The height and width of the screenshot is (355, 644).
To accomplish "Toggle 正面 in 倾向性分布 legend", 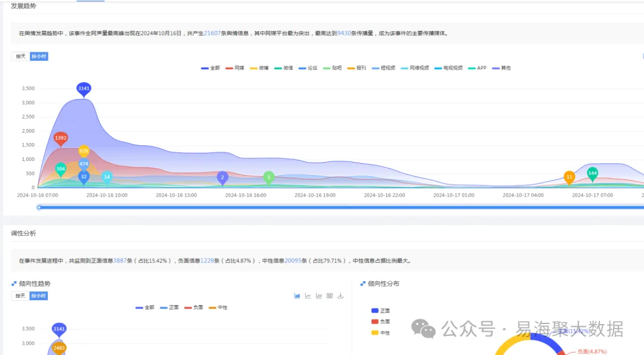I will click(380, 311).
